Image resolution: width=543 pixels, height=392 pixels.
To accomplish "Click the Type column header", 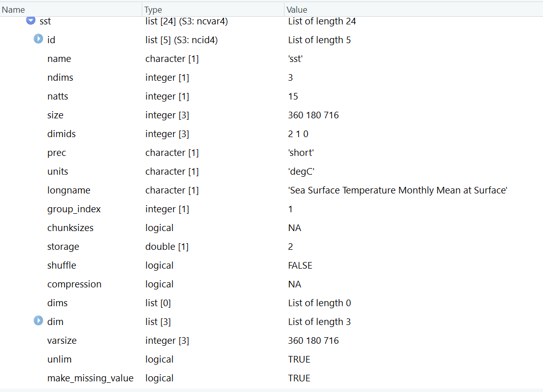I will (x=153, y=10).
